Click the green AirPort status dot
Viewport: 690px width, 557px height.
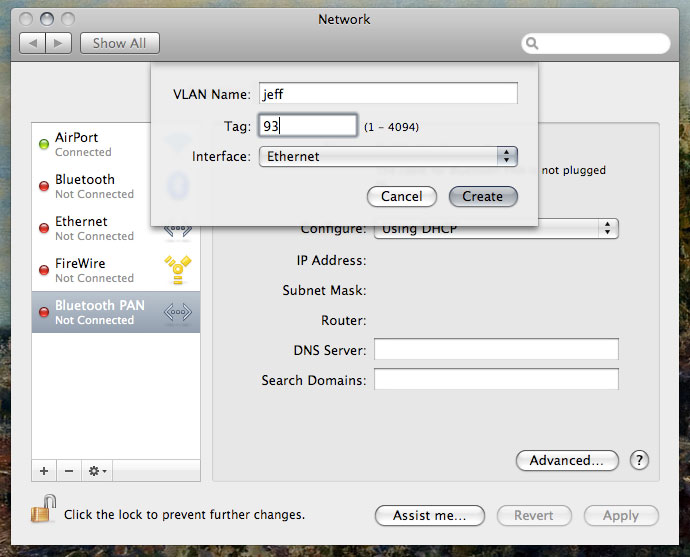44,144
